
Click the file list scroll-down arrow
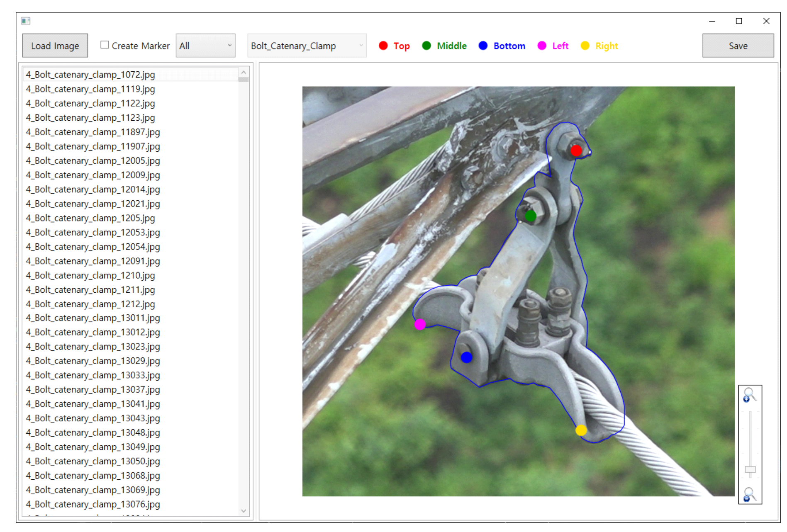click(244, 511)
